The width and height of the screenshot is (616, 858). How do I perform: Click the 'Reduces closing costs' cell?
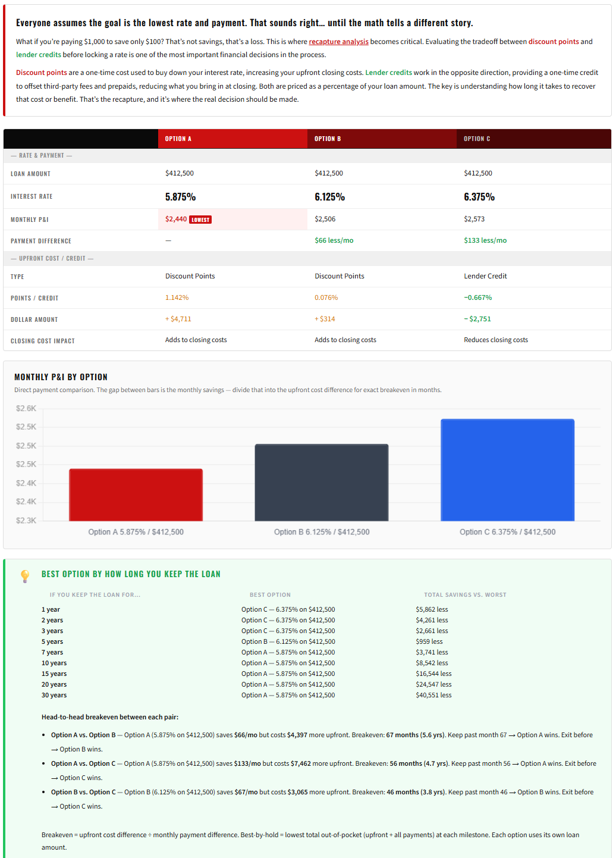[496, 340]
